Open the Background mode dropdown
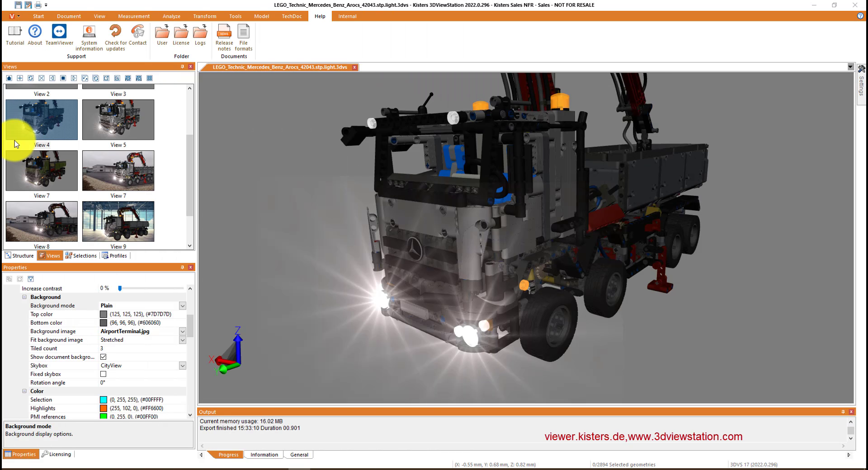This screenshot has height=470, width=868. [x=182, y=305]
